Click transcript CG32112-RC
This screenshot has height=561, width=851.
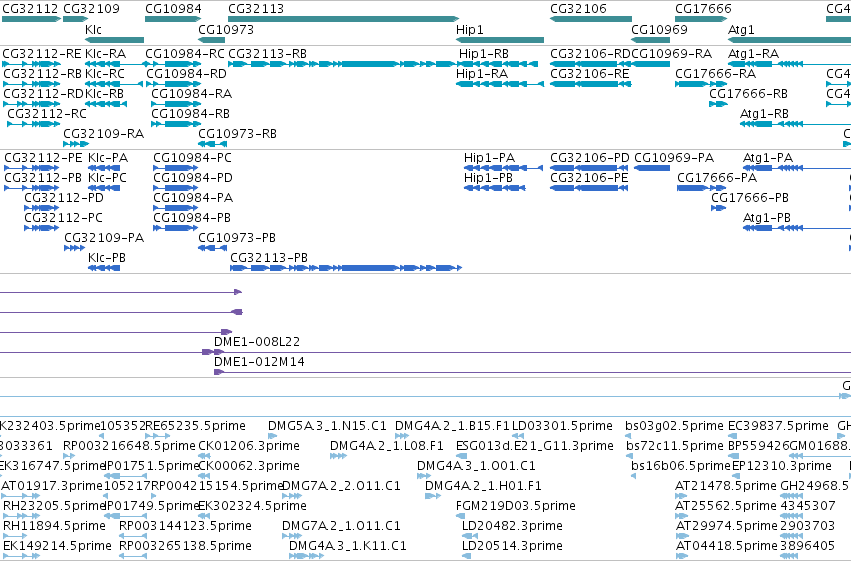click(x=33, y=124)
